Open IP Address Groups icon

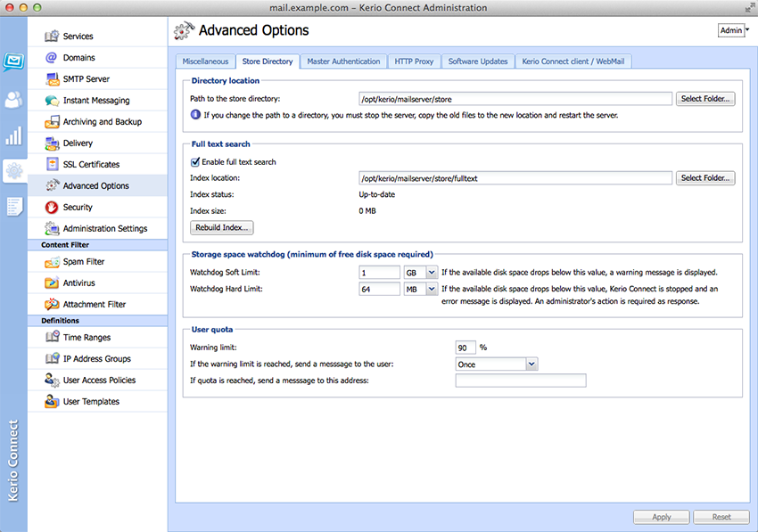pyautogui.click(x=52, y=358)
